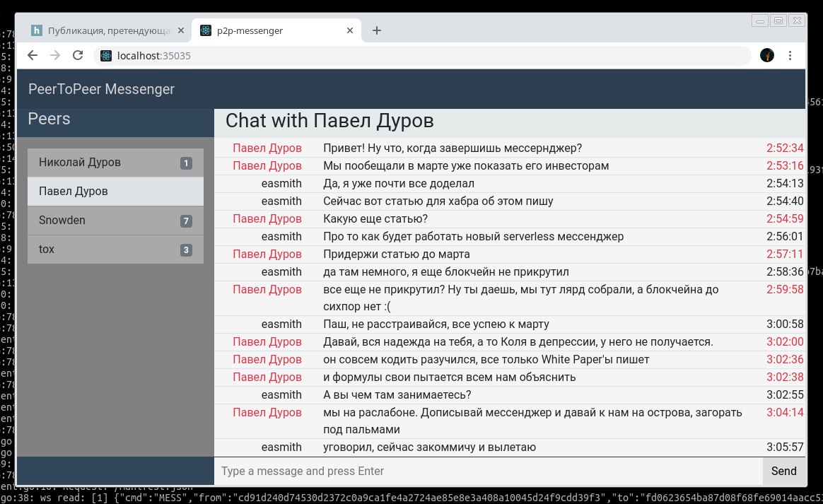
Task: Close the p2p-messenger tab
Action: click(x=349, y=30)
